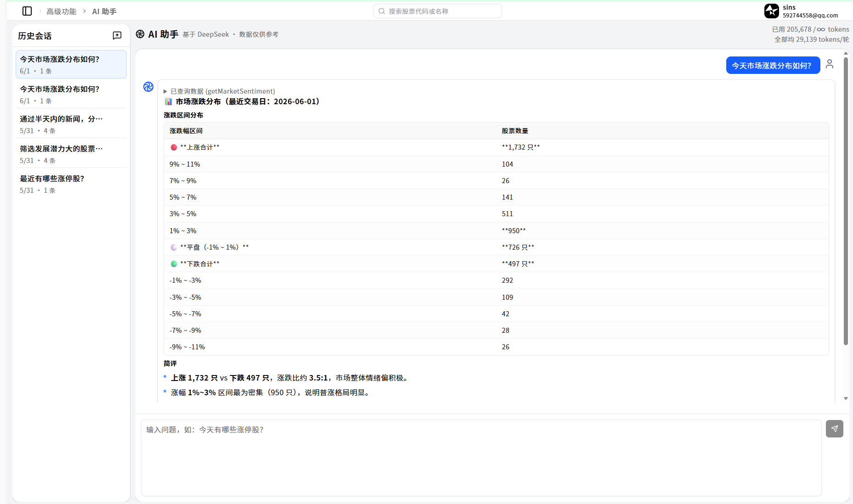The height and width of the screenshot is (504, 853).
Task: Click the 涨跌区间分布 subheading
Action: point(183,115)
